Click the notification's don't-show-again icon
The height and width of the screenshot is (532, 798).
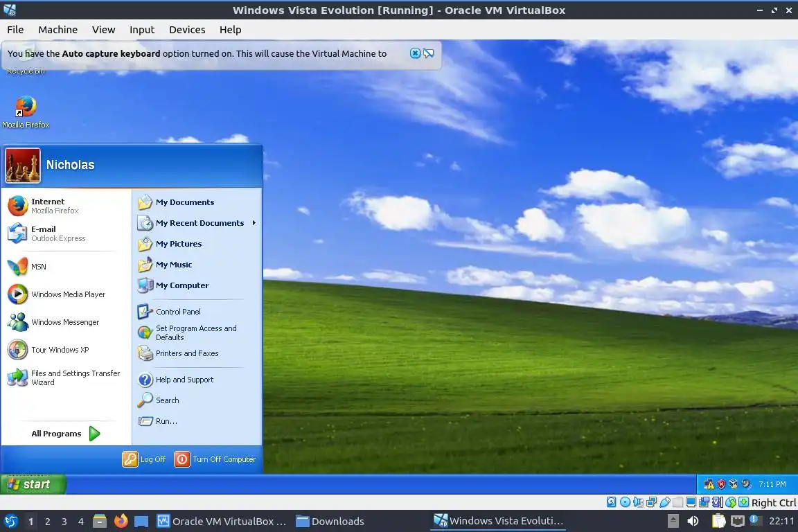tap(429, 53)
